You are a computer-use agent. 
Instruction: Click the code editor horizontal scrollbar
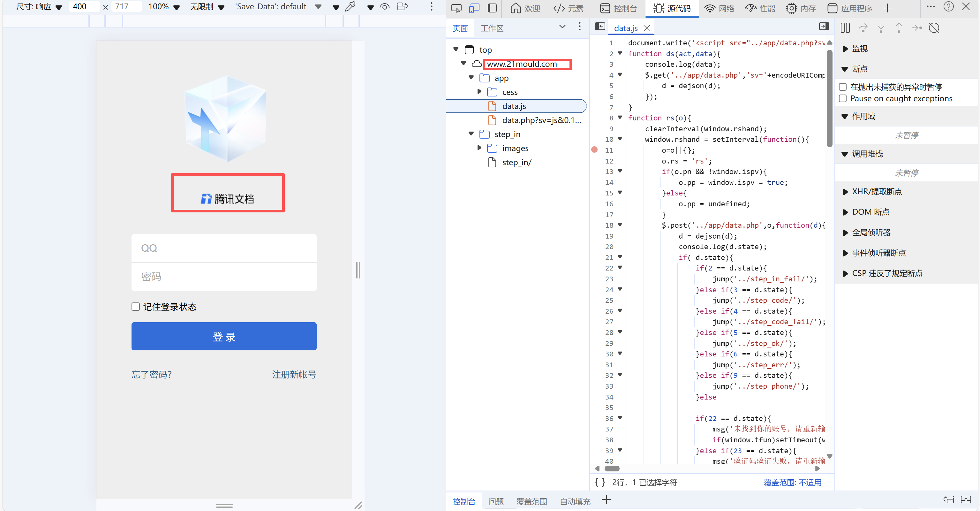(612, 469)
